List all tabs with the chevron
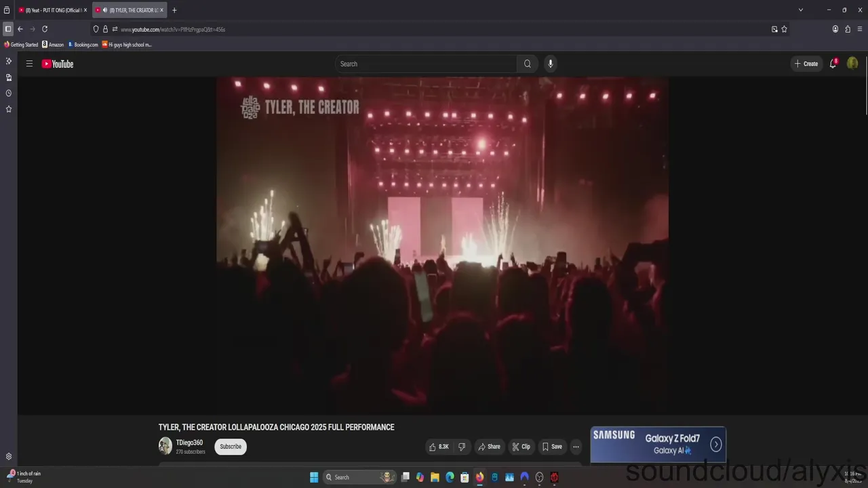Screen dimensions: 868x488 click(x=801, y=10)
